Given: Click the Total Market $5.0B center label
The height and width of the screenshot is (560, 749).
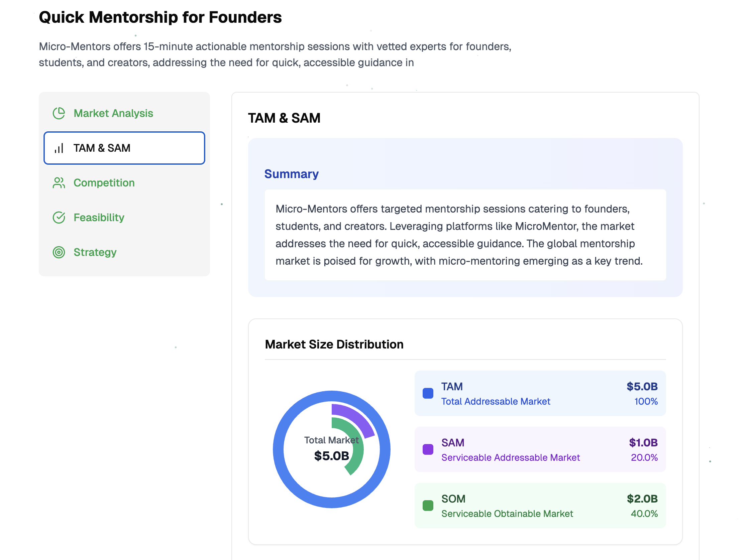Looking at the screenshot, I should (x=331, y=455).
